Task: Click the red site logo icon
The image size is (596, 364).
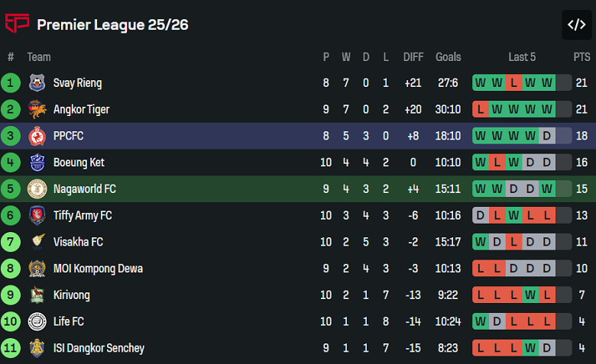Action: (x=17, y=24)
